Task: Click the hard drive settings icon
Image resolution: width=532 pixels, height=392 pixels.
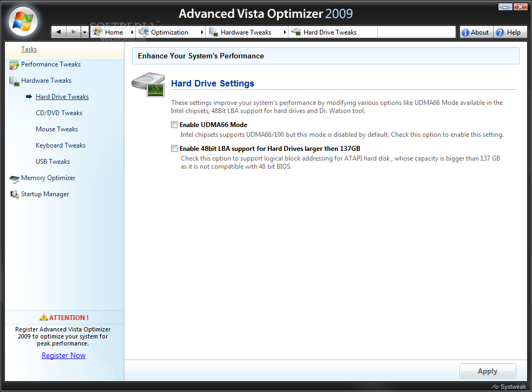Action: [x=148, y=84]
